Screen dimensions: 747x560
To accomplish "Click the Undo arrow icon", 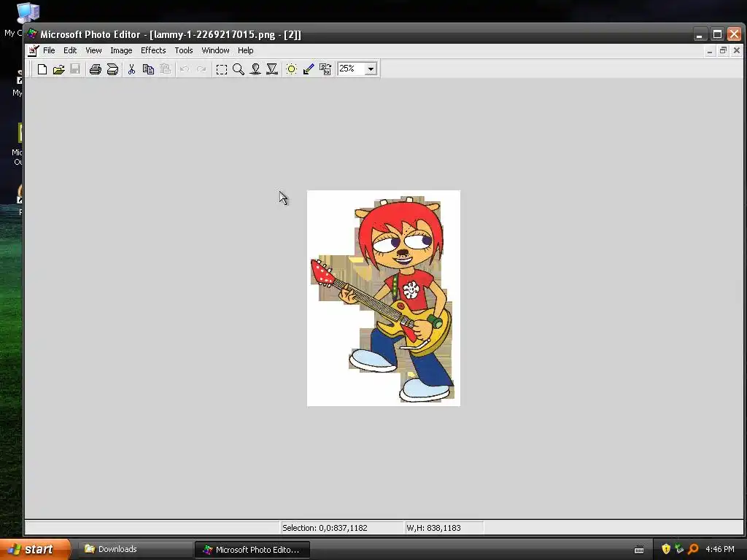I will tap(185, 69).
